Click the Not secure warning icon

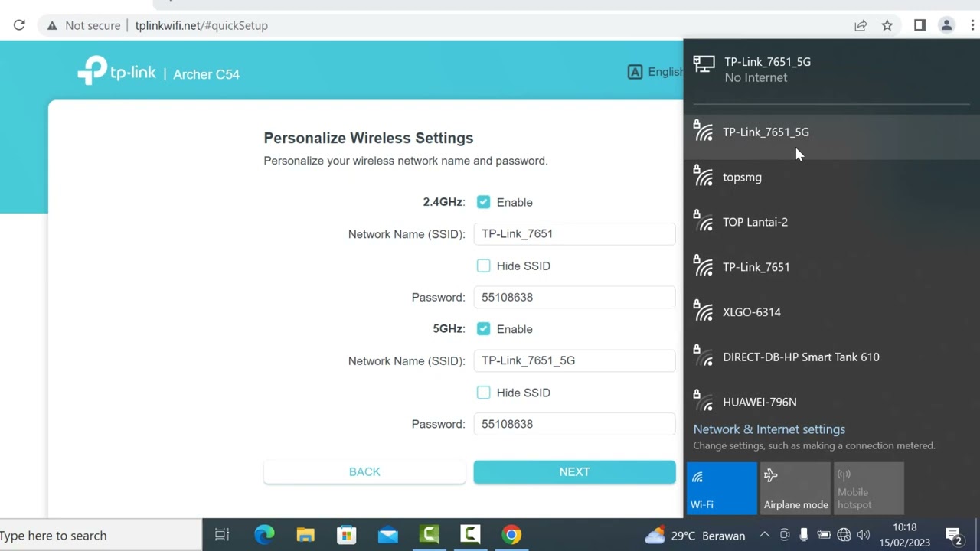point(52,25)
